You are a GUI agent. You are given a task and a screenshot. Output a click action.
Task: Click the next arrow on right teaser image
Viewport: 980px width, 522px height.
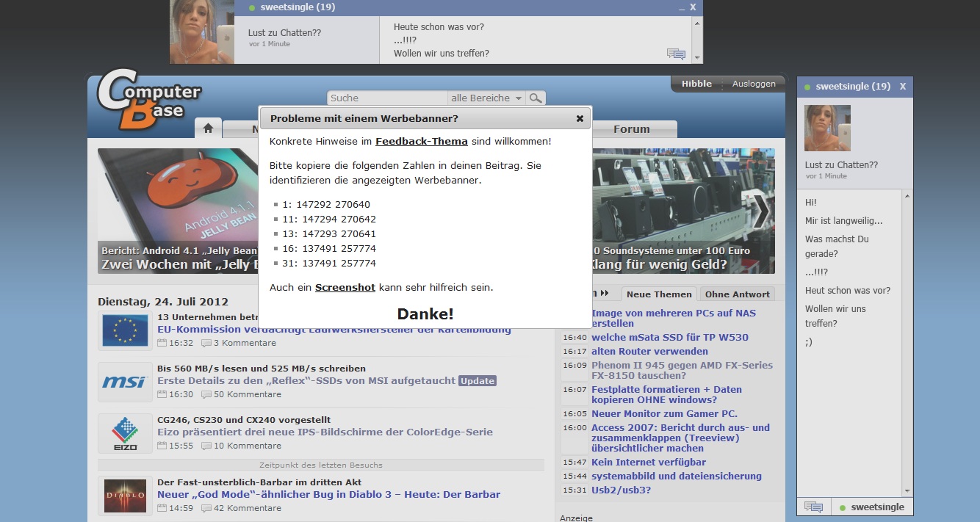(x=761, y=211)
